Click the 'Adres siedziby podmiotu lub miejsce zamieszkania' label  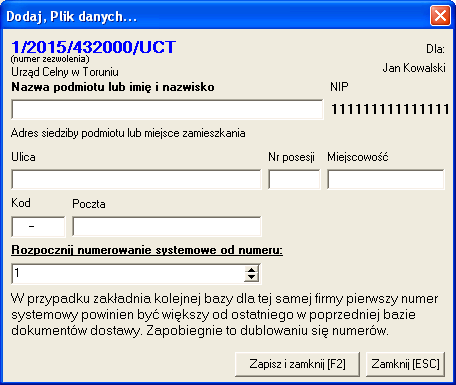coord(128,133)
